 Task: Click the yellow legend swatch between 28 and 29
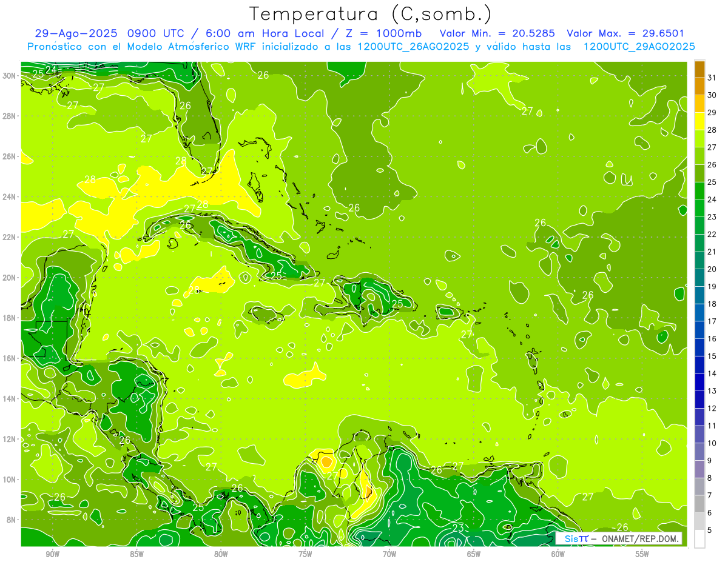699,121
